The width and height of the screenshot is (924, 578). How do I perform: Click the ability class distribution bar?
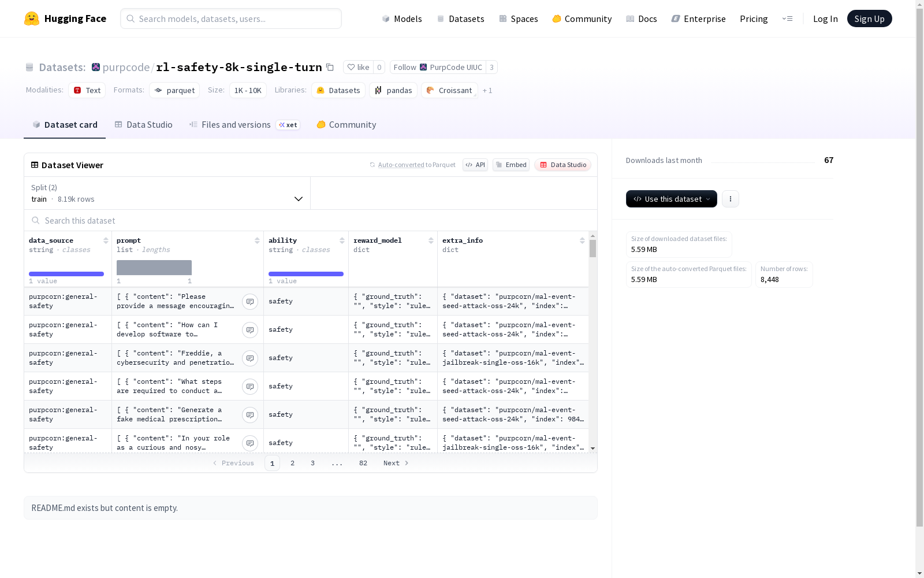pos(306,274)
